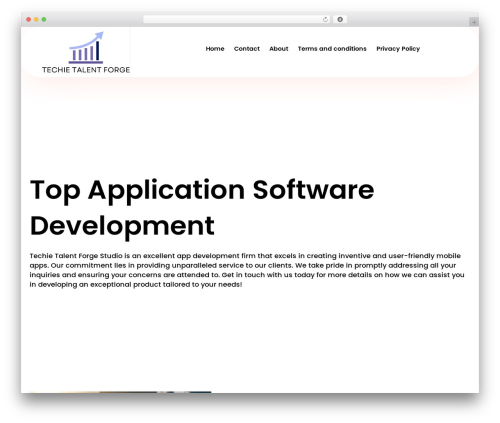
Task: Maximize window using green button
Action: pos(44,20)
